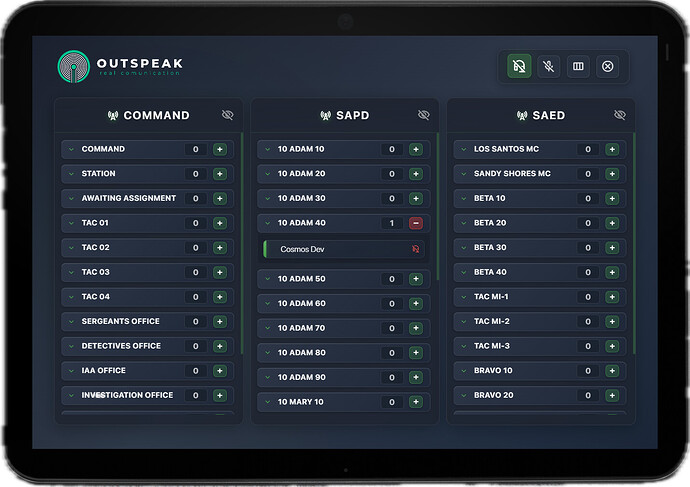Leave 10 ADAM 40 with red minus
Image resolution: width=690 pixels, height=487 pixels.
416,223
